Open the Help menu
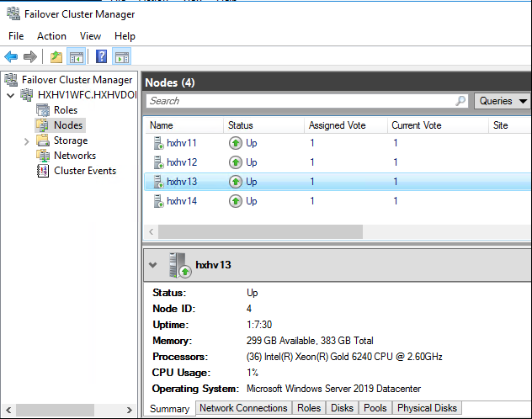Screen dimensions: 532x419 coord(125,36)
